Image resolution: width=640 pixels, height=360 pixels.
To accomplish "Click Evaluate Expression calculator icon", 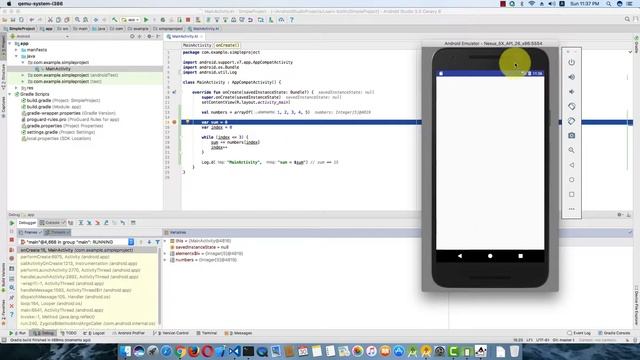I will [133, 223].
